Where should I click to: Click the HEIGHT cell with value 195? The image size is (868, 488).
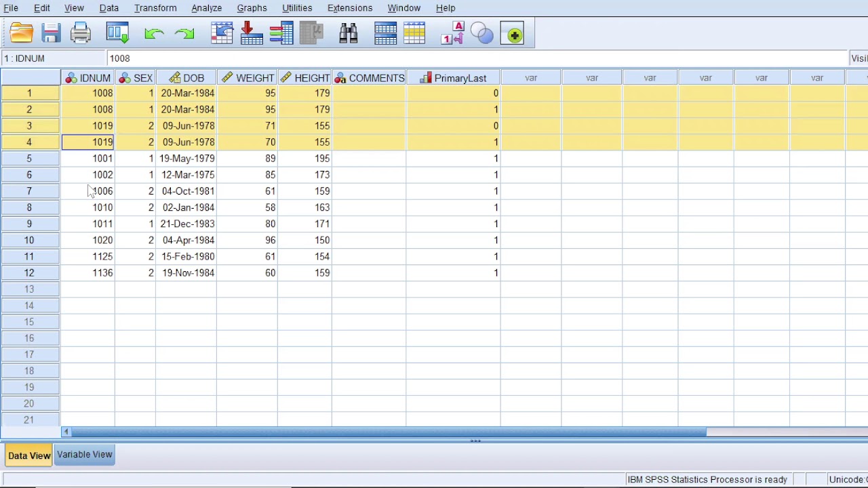click(305, 158)
